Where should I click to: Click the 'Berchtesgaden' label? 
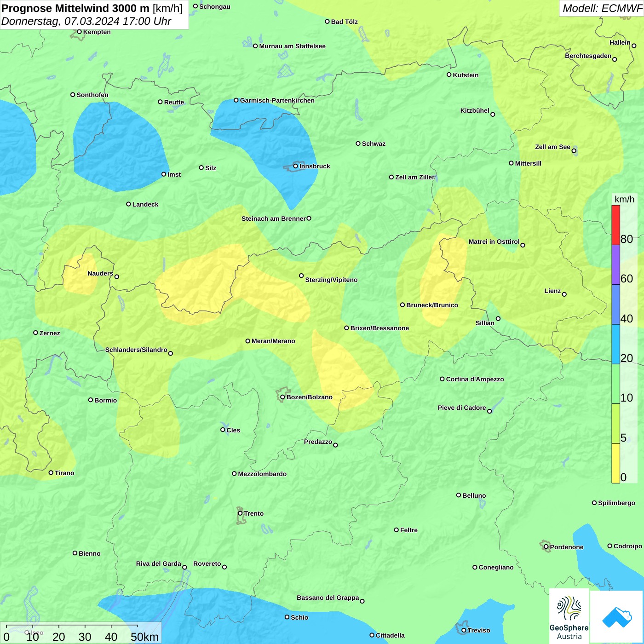[588, 56]
